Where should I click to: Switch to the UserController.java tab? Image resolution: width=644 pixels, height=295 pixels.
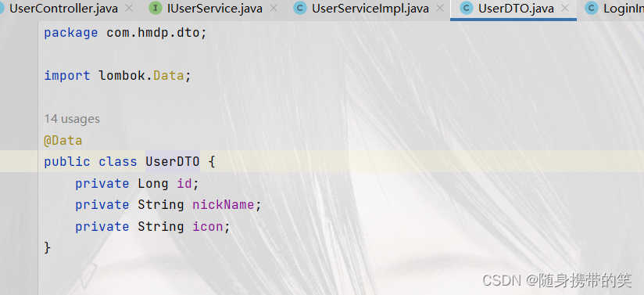63,9
